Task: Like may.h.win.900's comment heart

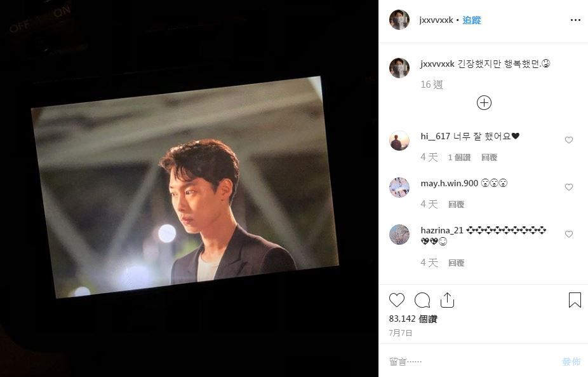Action: (x=568, y=187)
